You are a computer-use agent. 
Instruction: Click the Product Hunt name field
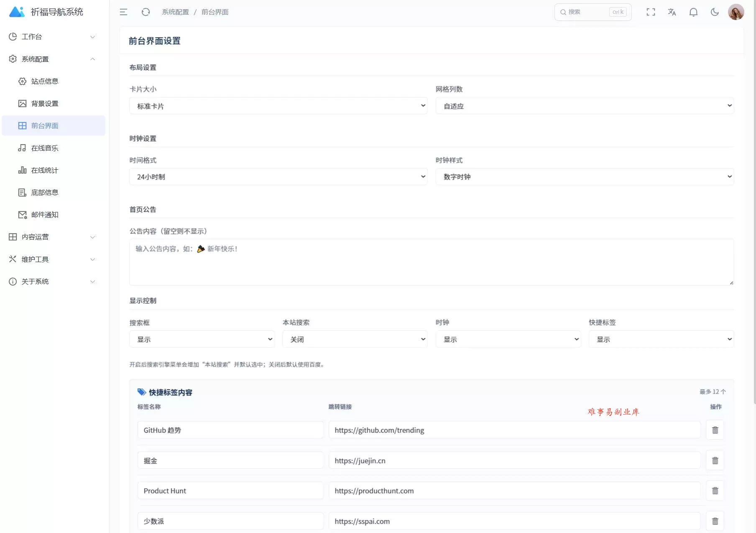point(230,491)
